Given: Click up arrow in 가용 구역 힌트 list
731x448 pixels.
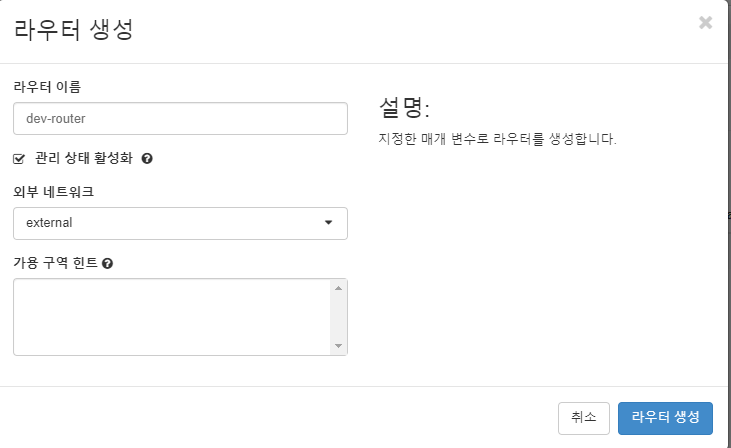Looking at the screenshot, I should (338, 288).
